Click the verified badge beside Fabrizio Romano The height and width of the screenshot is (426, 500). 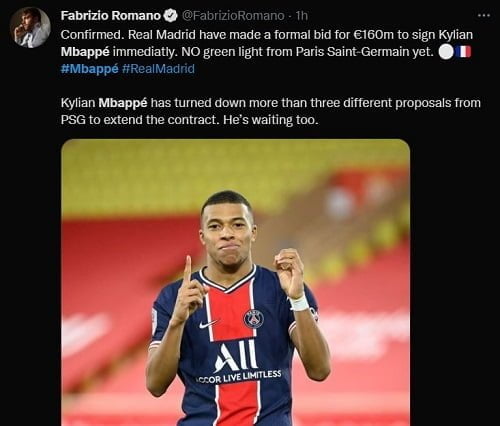(170, 16)
